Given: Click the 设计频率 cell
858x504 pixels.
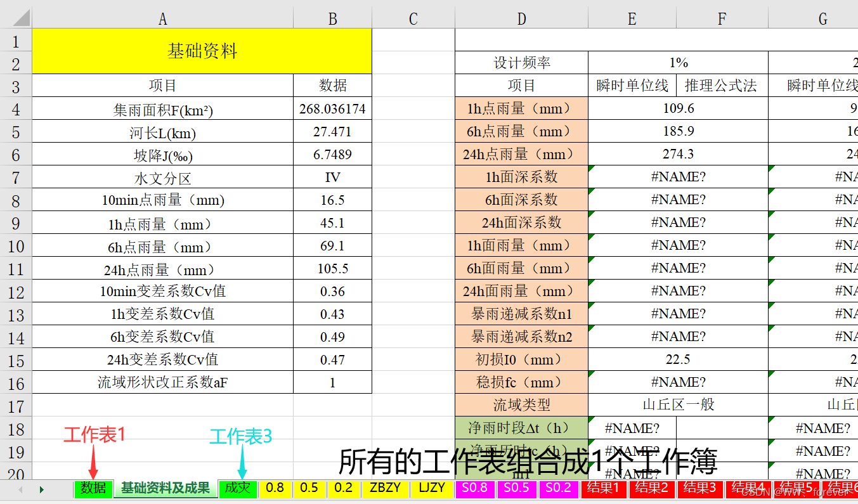Looking at the screenshot, I should [521, 63].
